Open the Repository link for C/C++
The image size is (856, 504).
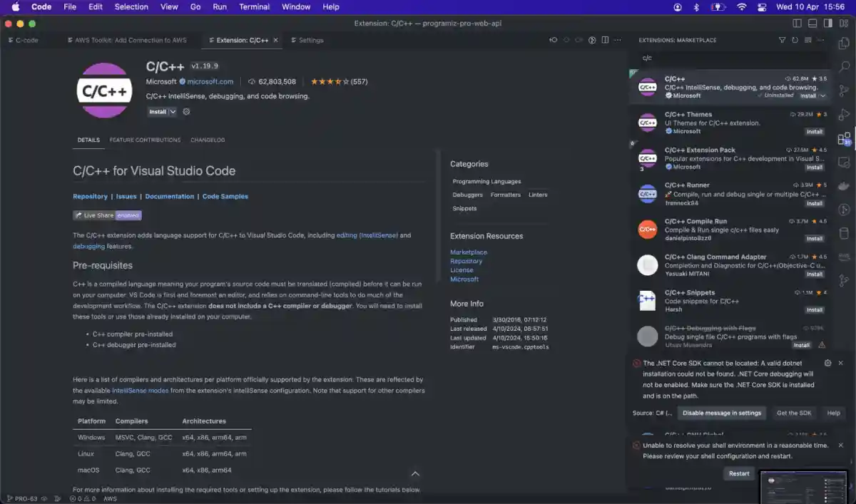click(91, 196)
